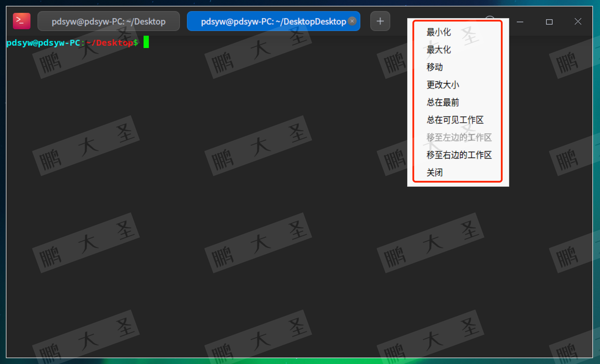Close the terminal window with X
The image size is (600, 364).
click(578, 21)
